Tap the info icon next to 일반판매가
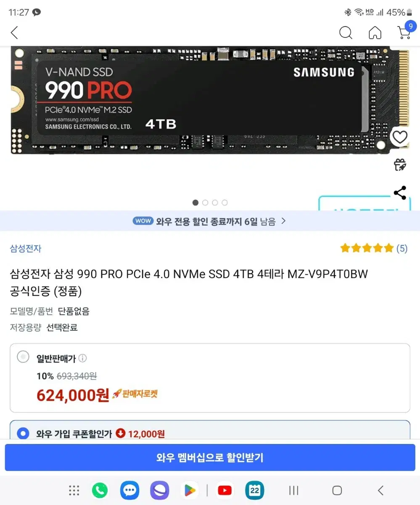 coord(83,358)
